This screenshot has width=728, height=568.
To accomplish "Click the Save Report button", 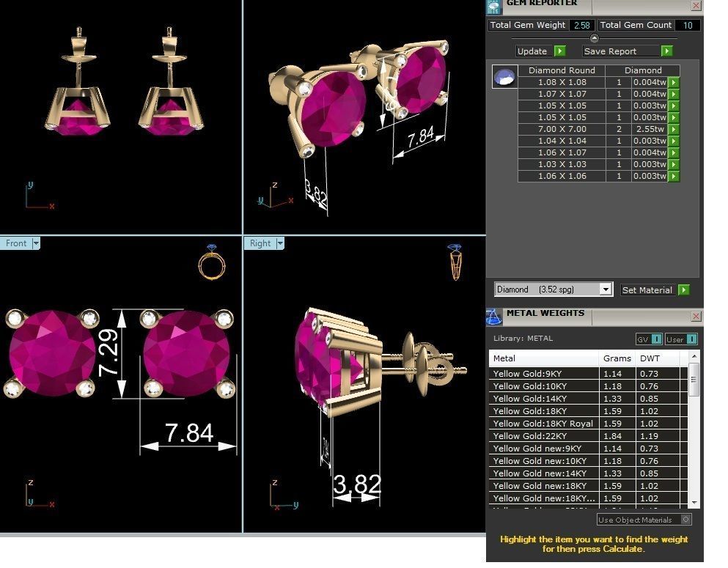I will click(622, 51).
